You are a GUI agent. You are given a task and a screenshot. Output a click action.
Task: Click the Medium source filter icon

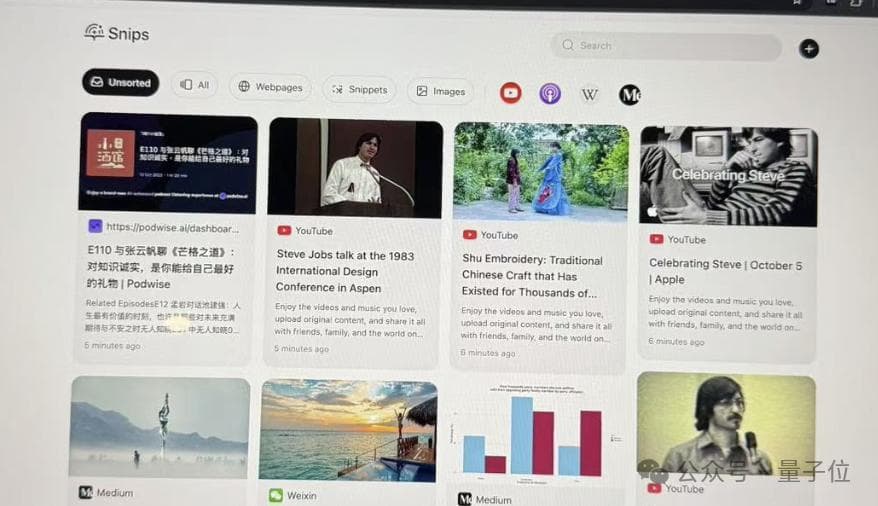(x=629, y=95)
